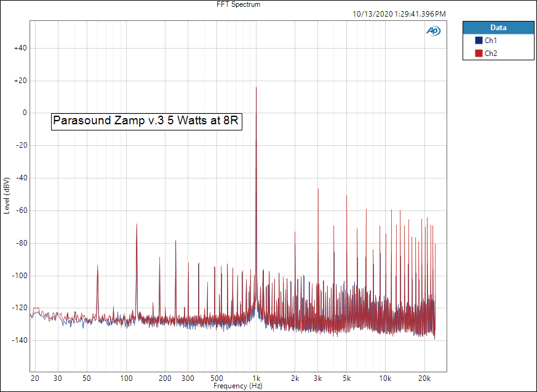Click the 120 Hz spike peak
Screen dimensions: 537x392
137,224
